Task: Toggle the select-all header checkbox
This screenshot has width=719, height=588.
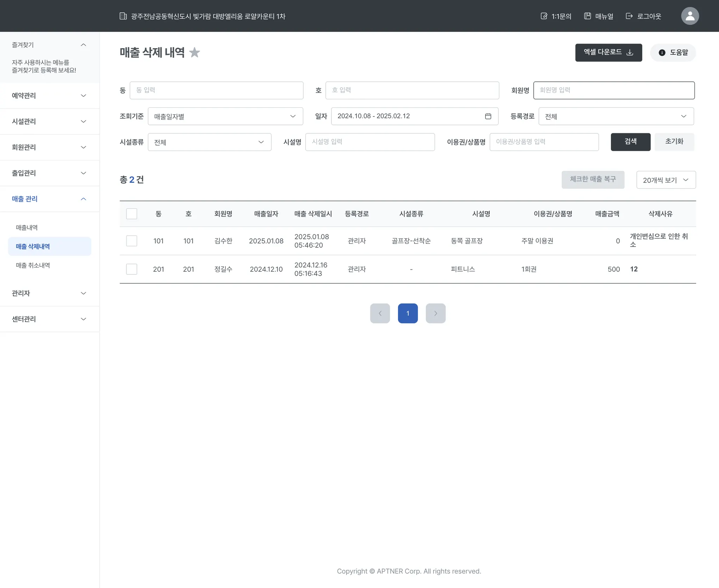Action: click(x=132, y=214)
